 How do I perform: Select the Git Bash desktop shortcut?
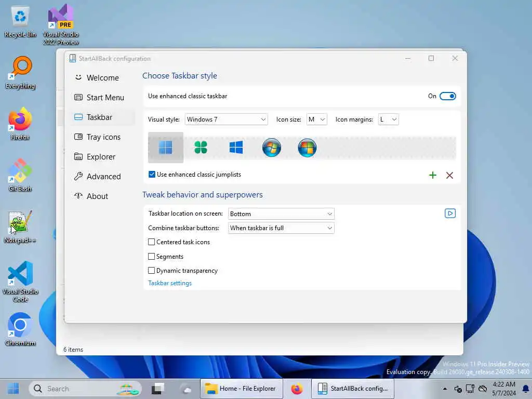click(20, 175)
